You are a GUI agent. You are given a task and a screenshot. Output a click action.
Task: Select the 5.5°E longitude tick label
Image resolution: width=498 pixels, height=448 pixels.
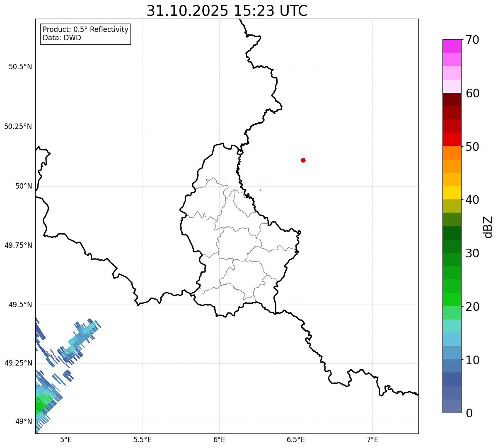click(143, 439)
